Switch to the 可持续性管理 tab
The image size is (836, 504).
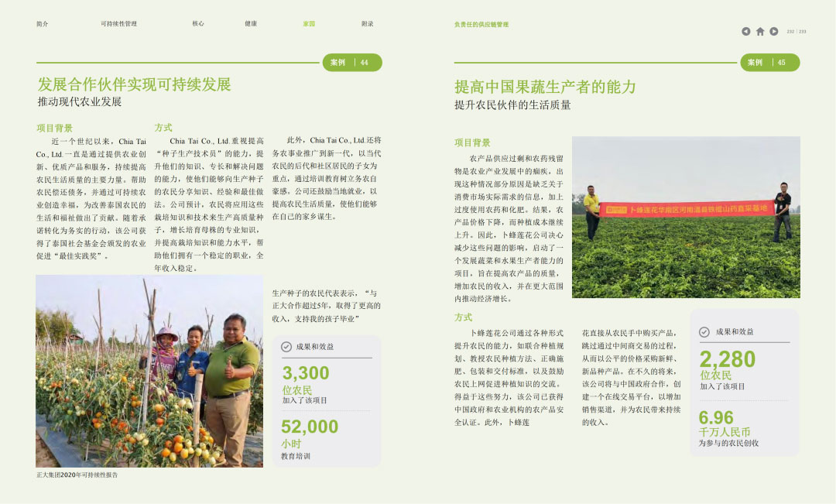click(118, 24)
